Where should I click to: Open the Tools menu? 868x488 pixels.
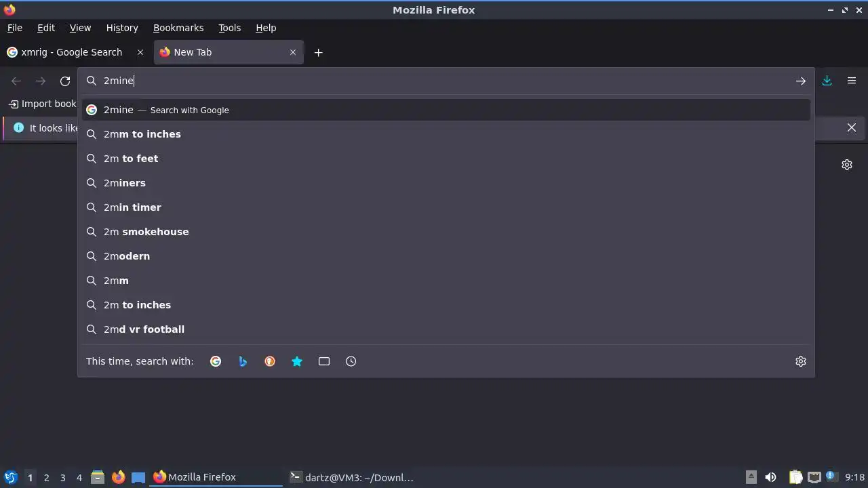(230, 28)
